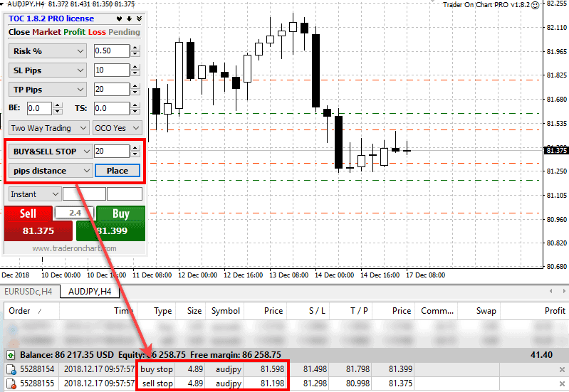Decrease TP Pips value

tap(135, 92)
